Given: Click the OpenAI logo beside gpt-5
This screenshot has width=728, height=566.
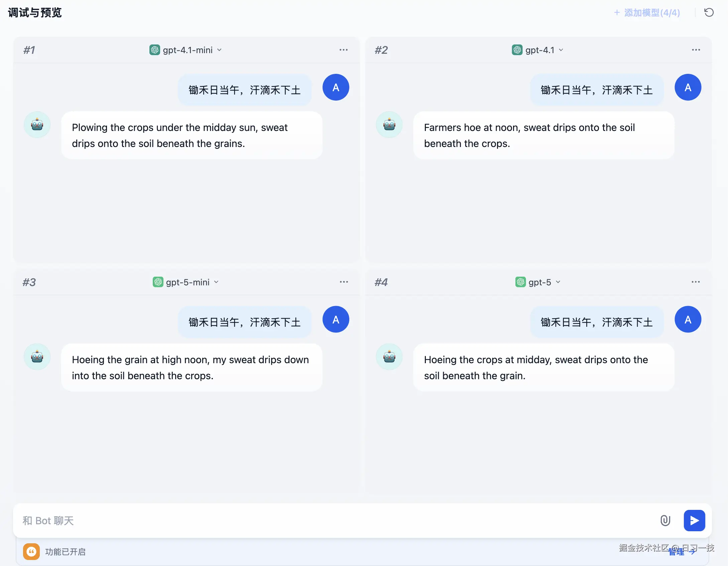Looking at the screenshot, I should (519, 282).
